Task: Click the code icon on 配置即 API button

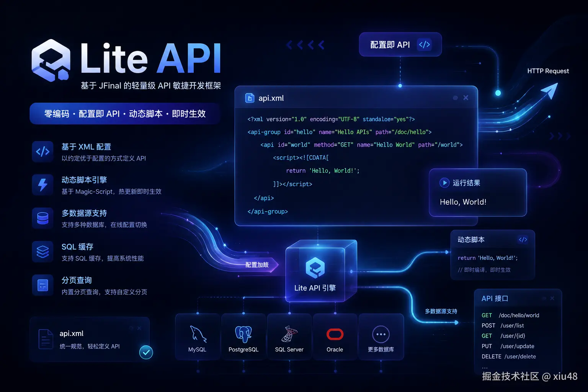Action: click(x=424, y=44)
